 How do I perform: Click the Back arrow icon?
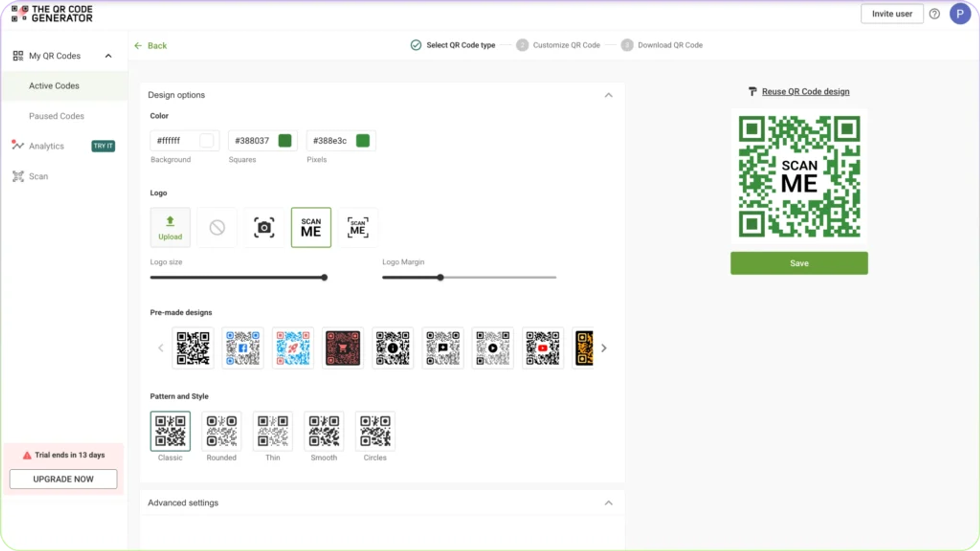[x=138, y=45]
